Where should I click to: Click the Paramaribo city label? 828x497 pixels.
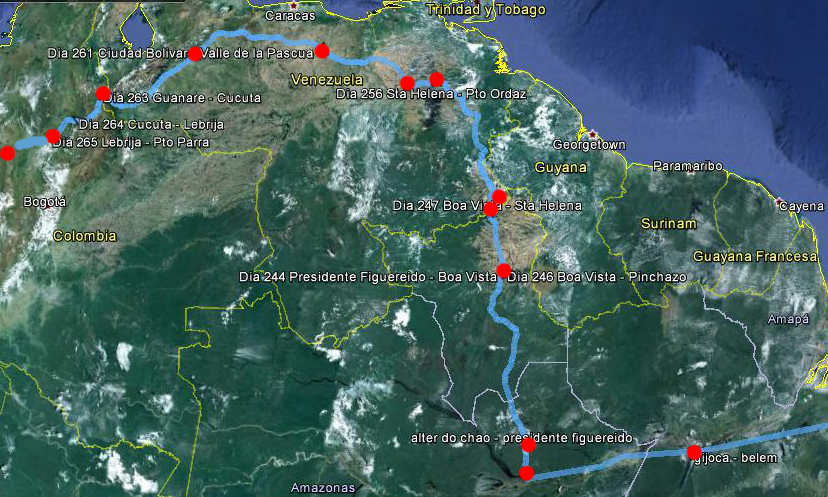687,166
